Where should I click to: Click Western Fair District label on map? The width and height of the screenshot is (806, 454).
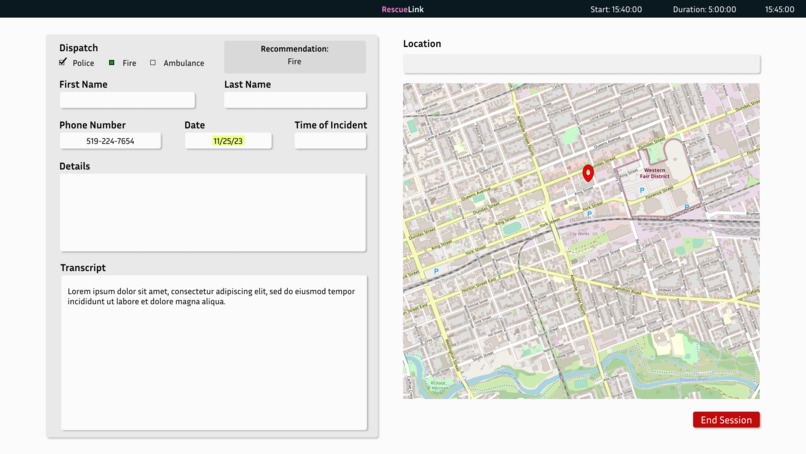[x=654, y=173]
